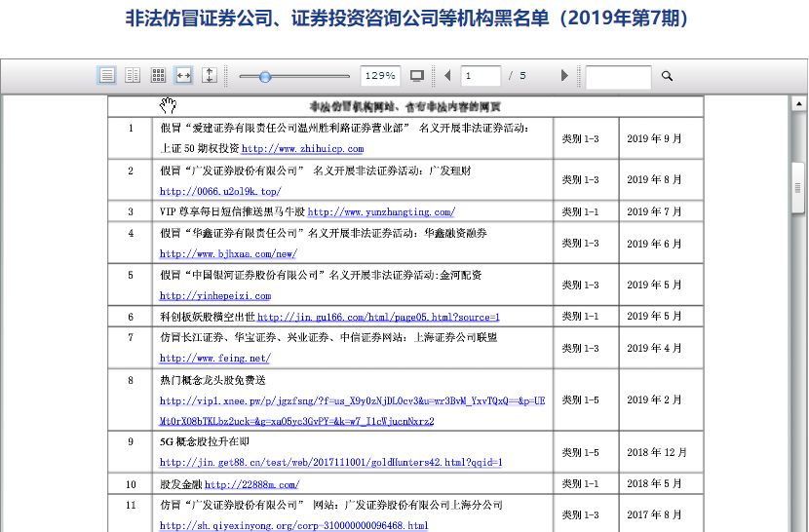Image resolution: width=809 pixels, height=532 pixels.
Task: Grab the vertical scrollbar thumb
Action: point(798,187)
